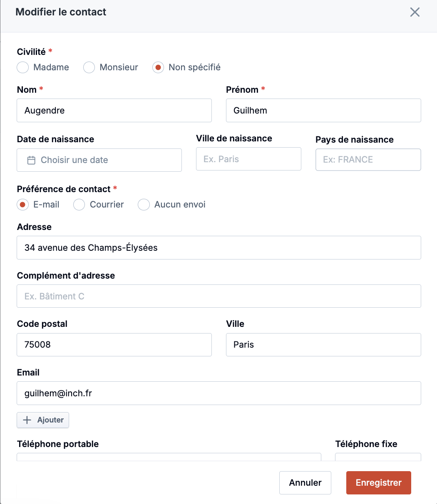437x504 pixels.
Task: Edit the Adresse field
Action: 218,248
